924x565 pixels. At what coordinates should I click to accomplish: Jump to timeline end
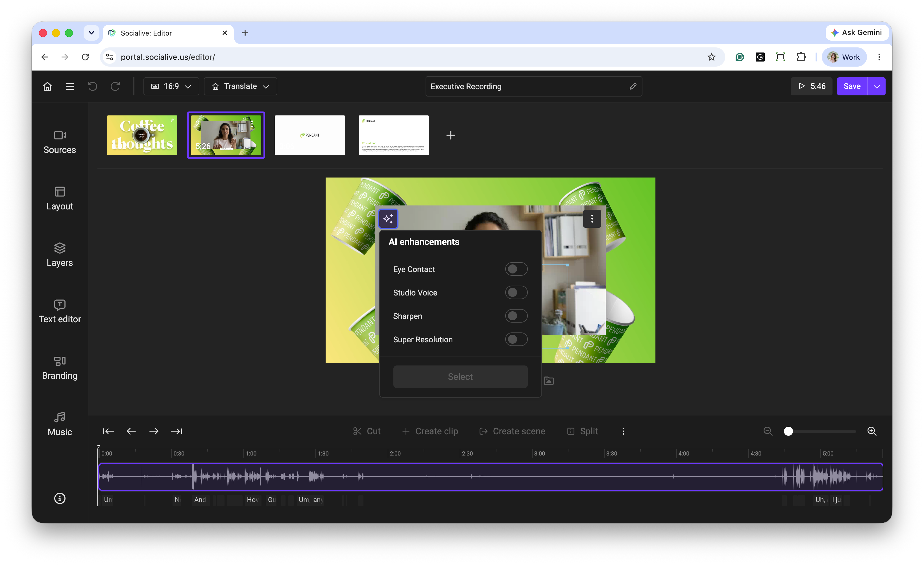pos(176,431)
